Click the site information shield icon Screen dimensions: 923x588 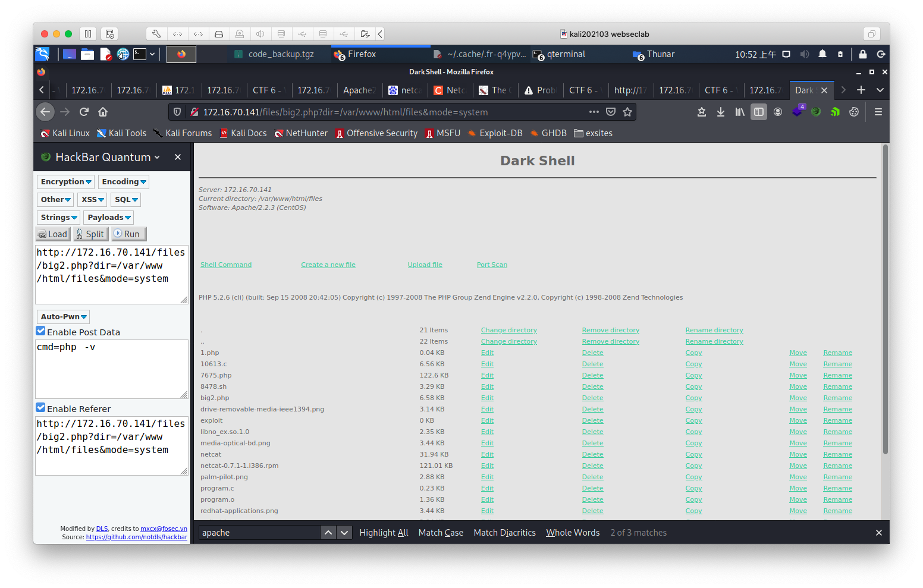pos(177,112)
